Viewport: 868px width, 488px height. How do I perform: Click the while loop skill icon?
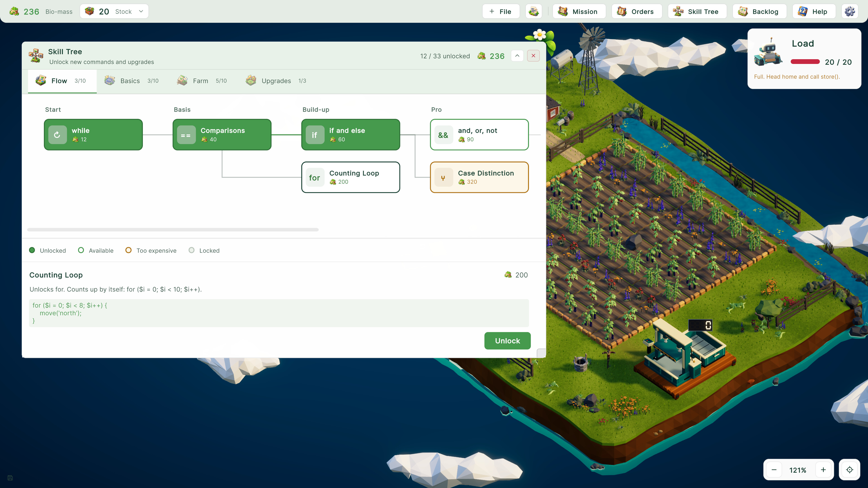pos(57,135)
